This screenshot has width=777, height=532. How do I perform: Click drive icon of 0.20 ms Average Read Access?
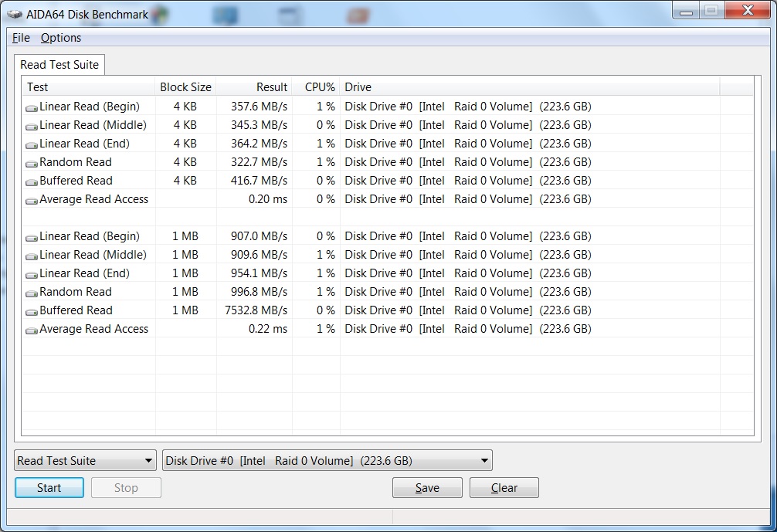click(x=32, y=200)
